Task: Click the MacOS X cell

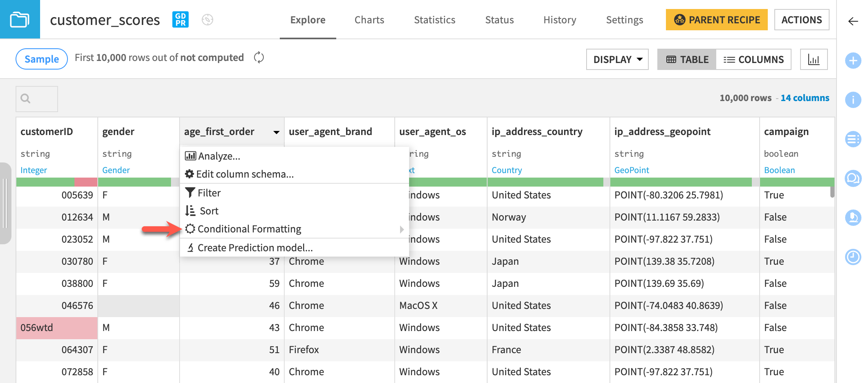Action: point(441,306)
